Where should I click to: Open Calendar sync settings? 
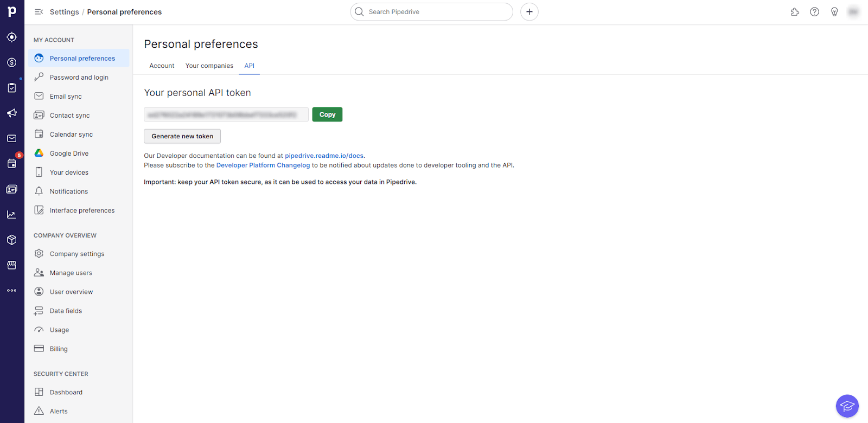[79, 134]
